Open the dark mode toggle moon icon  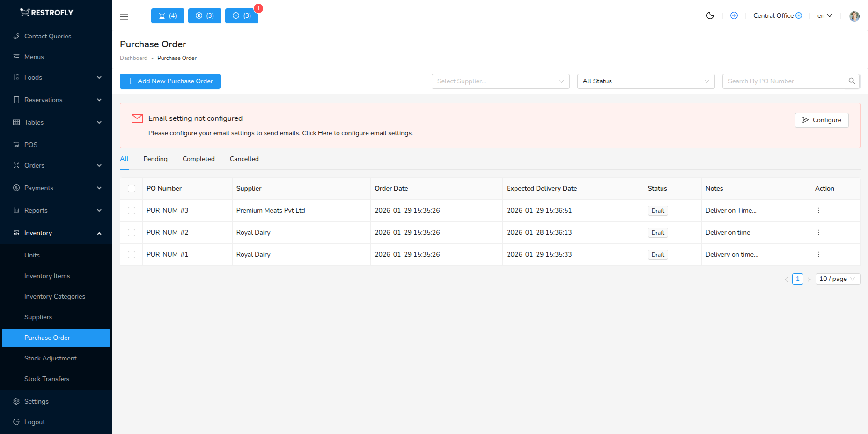click(x=710, y=15)
